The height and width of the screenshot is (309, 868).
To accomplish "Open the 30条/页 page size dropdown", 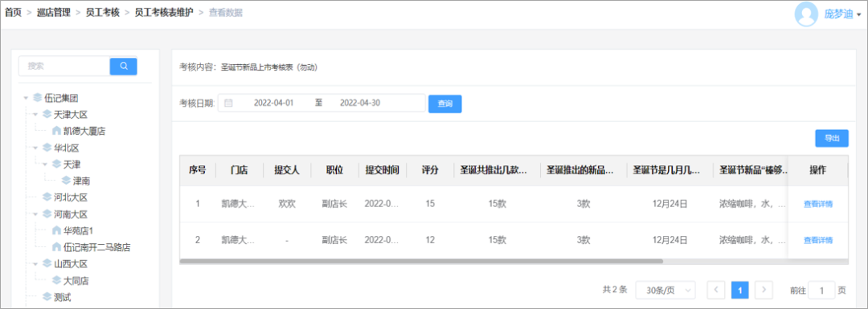I will pyautogui.click(x=665, y=290).
